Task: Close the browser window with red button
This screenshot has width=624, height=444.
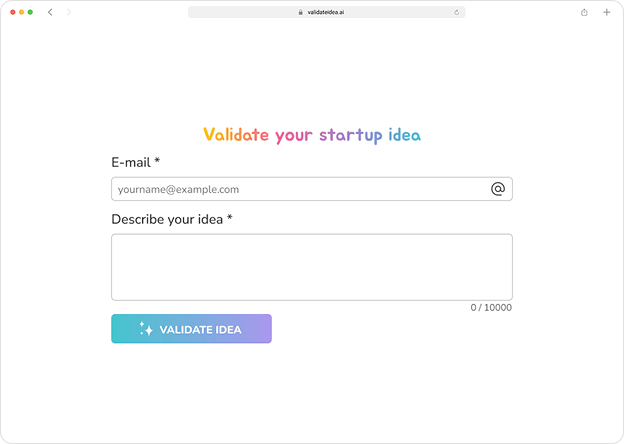Action: point(12,12)
